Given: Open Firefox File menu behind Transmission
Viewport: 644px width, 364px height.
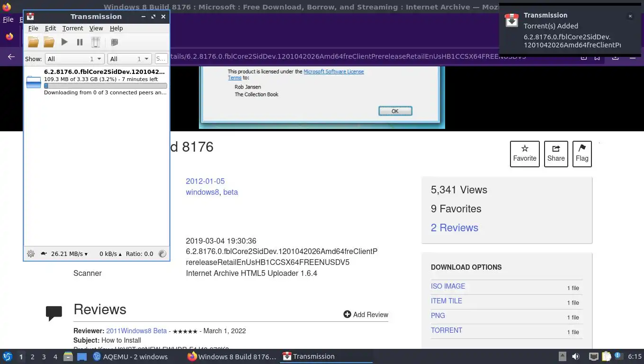Looking at the screenshot, I should coord(8,19).
